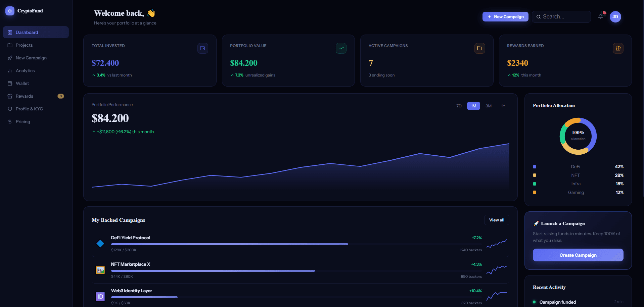Image resolution: width=644 pixels, height=307 pixels.
Task: Open the Projects sidebar entry
Action: 24,45
